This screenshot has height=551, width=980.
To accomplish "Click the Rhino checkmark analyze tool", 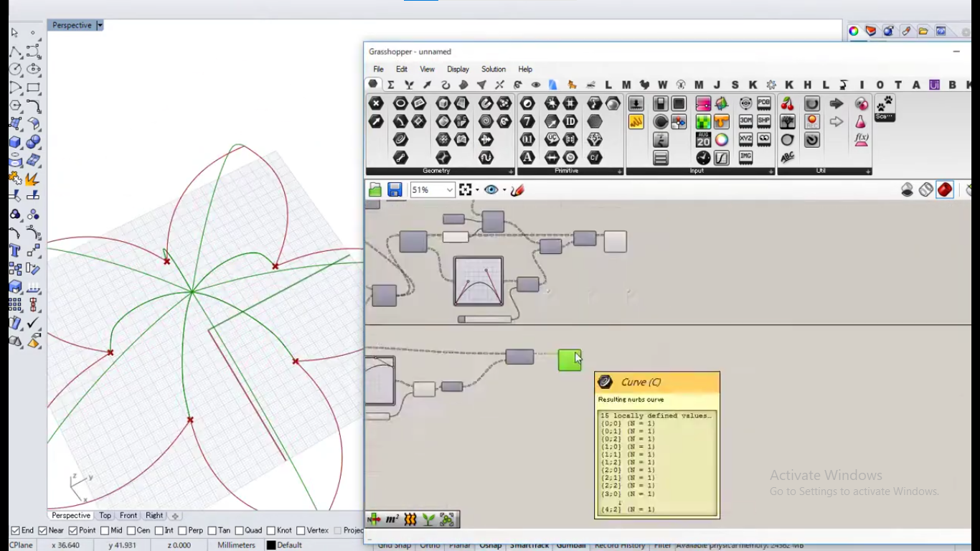I will 33,324.
